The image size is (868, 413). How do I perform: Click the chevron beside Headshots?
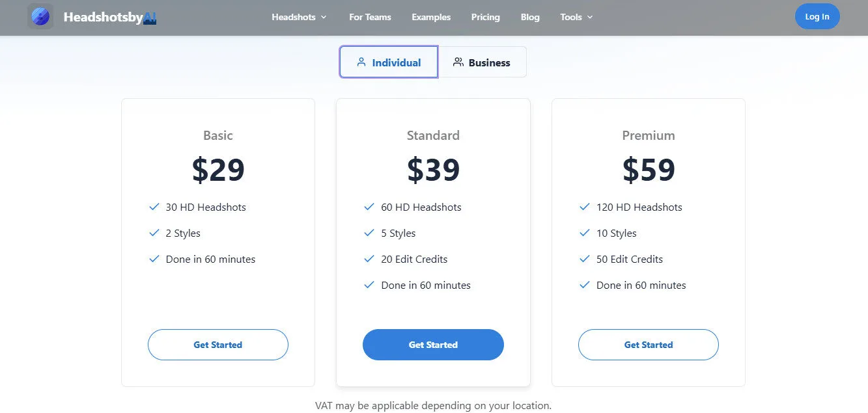tap(324, 18)
